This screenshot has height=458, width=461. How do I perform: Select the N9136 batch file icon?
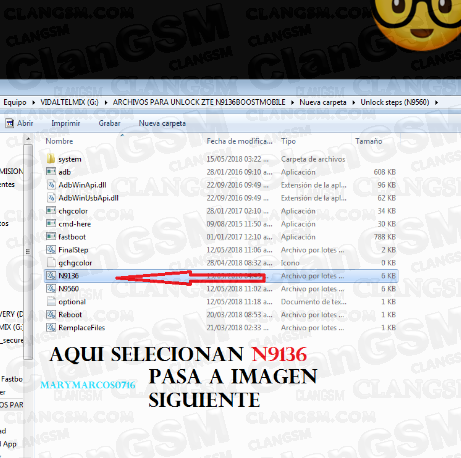click(x=51, y=276)
